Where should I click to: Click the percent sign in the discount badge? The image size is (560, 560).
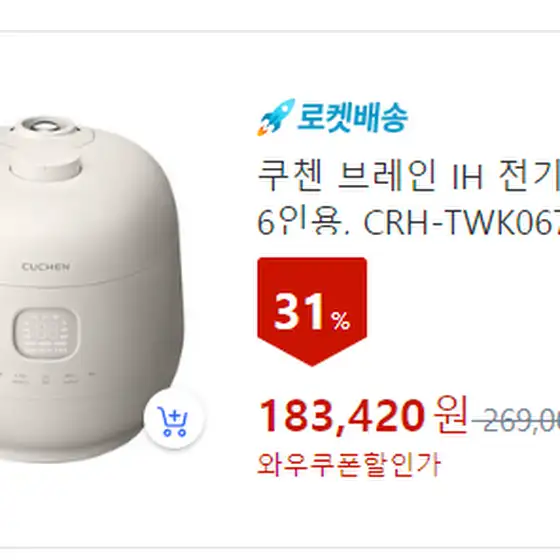point(340,320)
